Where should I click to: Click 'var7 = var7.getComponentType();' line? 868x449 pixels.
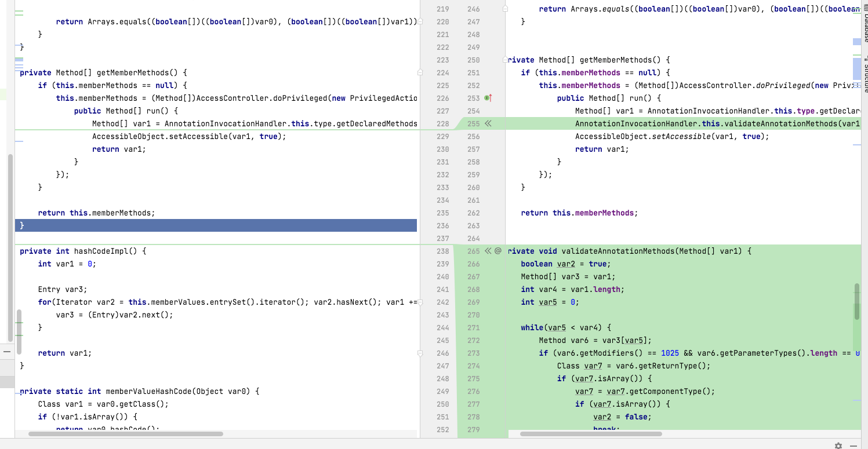coord(645,391)
